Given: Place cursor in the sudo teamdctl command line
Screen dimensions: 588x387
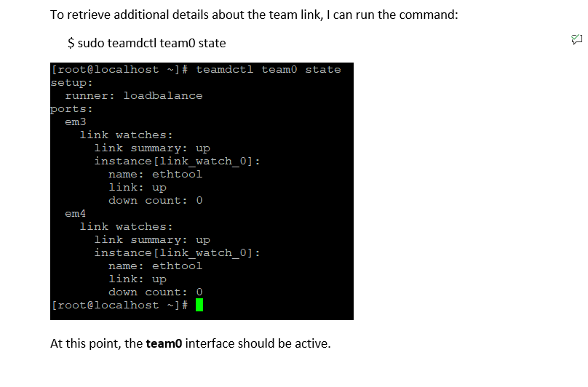Looking at the screenshot, I should coord(146,43).
